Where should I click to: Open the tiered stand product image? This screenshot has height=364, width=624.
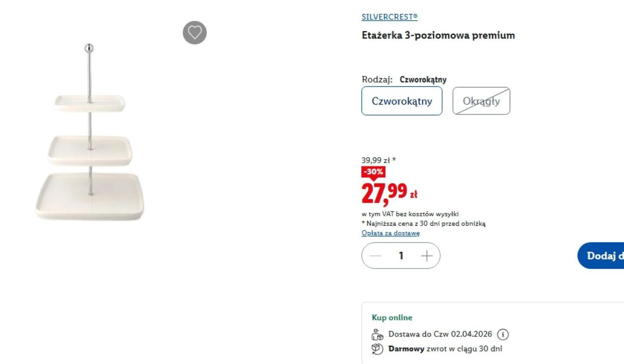(89, 135)
